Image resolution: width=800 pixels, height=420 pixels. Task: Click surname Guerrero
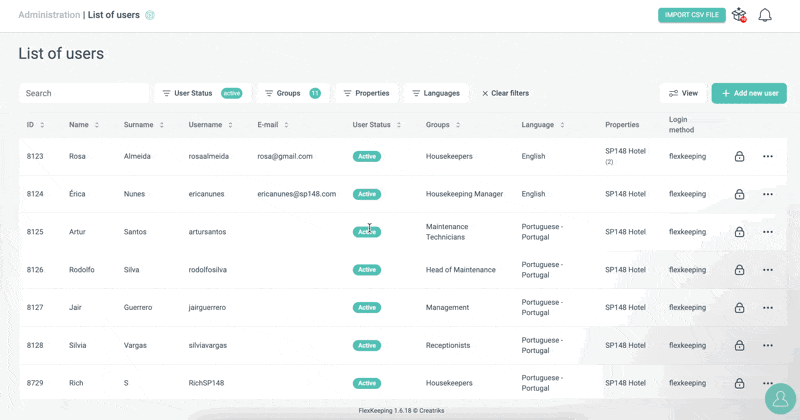tap(138, 308)
